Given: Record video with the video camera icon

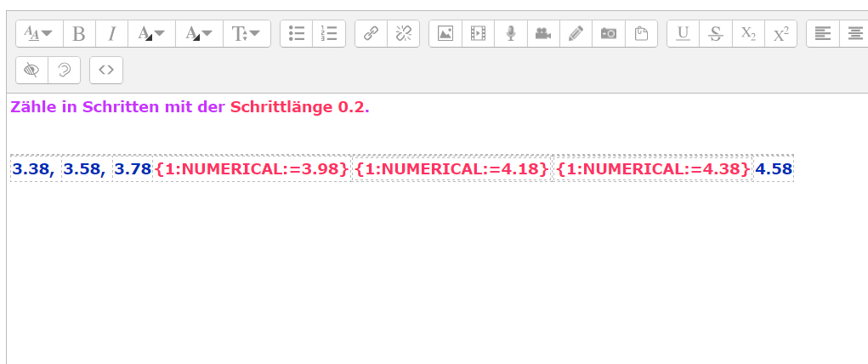Looking at the screenshot, I should (x=542, y=34).
